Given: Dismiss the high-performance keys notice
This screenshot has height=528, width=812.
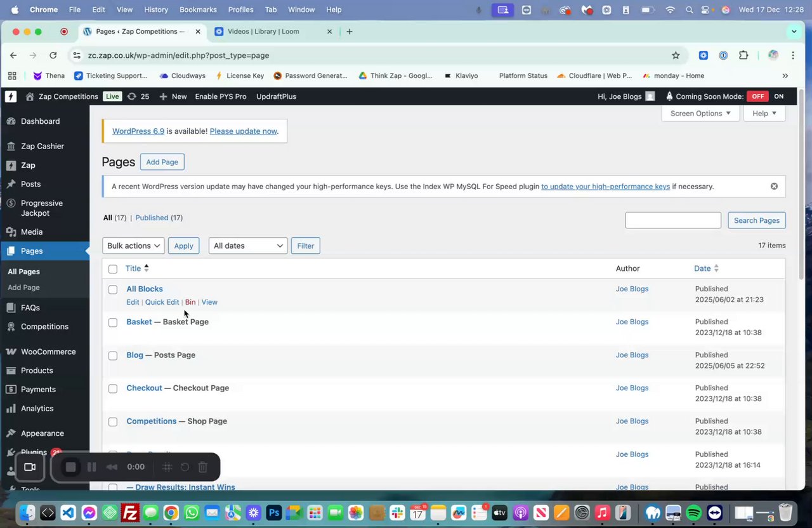Looking at the screenshot, I should click(x=774, y=186).
